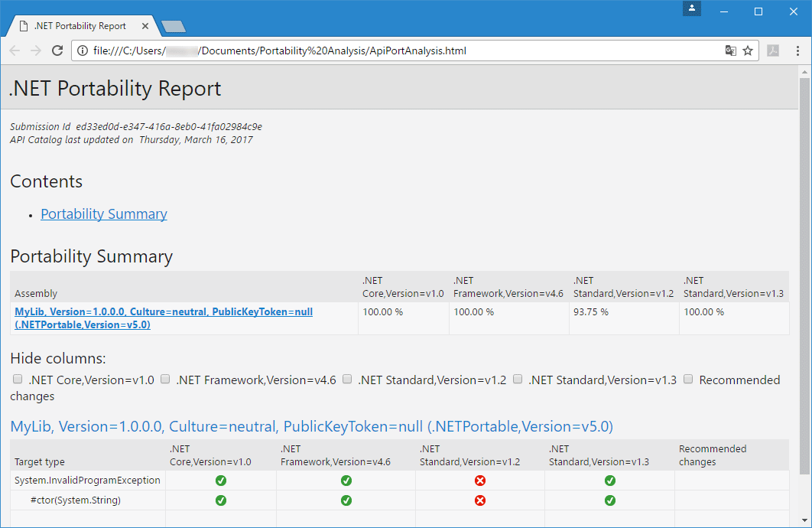Open the Portability Summary link
812x528 pixels.
click(x=103, y=213)
